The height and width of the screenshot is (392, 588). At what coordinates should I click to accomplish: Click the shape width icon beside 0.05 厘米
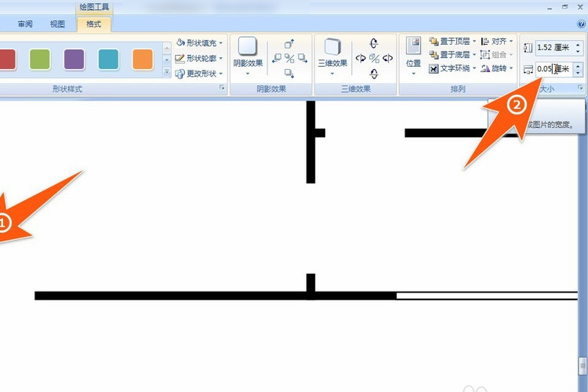(x=528, y=70)
